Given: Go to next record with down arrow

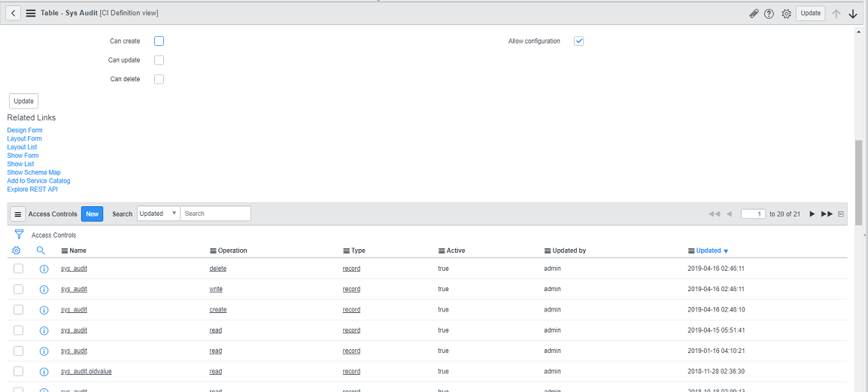Looking at the screenshot, I should 853,14.
